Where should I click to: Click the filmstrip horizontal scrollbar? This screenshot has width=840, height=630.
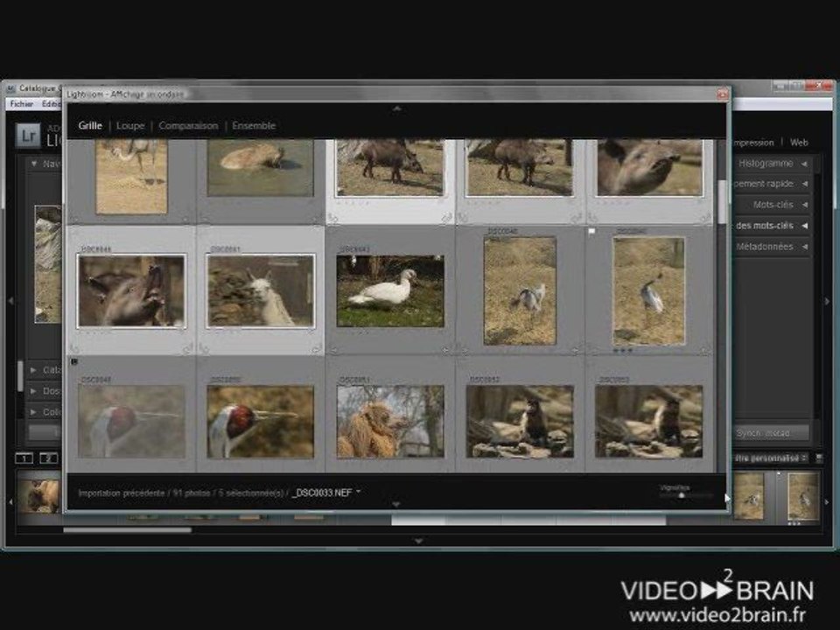click(127, 530)
